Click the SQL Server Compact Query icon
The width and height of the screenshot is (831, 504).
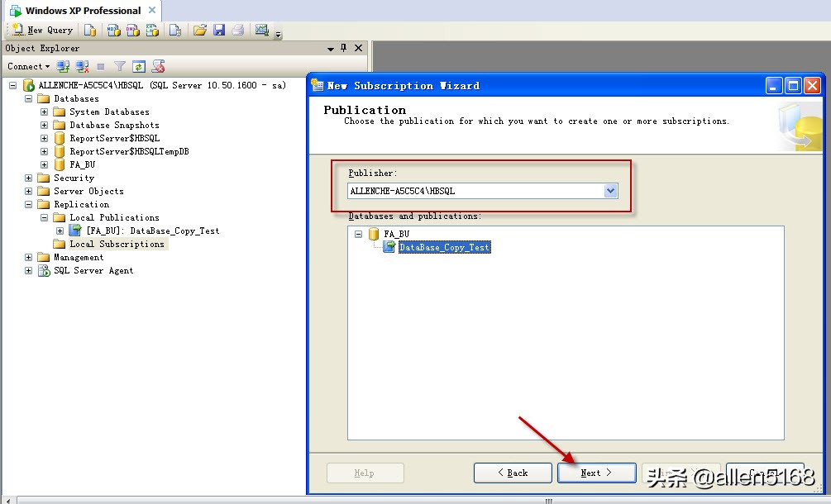click(175, 31)
